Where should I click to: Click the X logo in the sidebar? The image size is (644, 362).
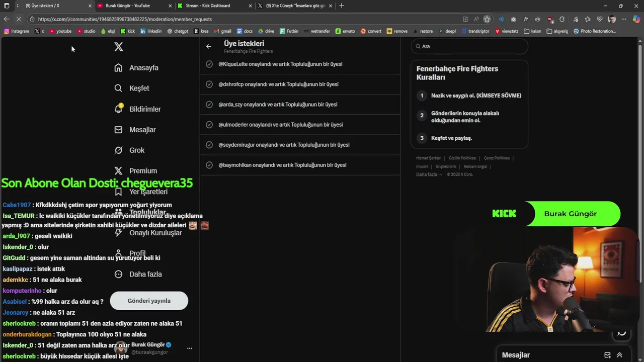(118, 47)
